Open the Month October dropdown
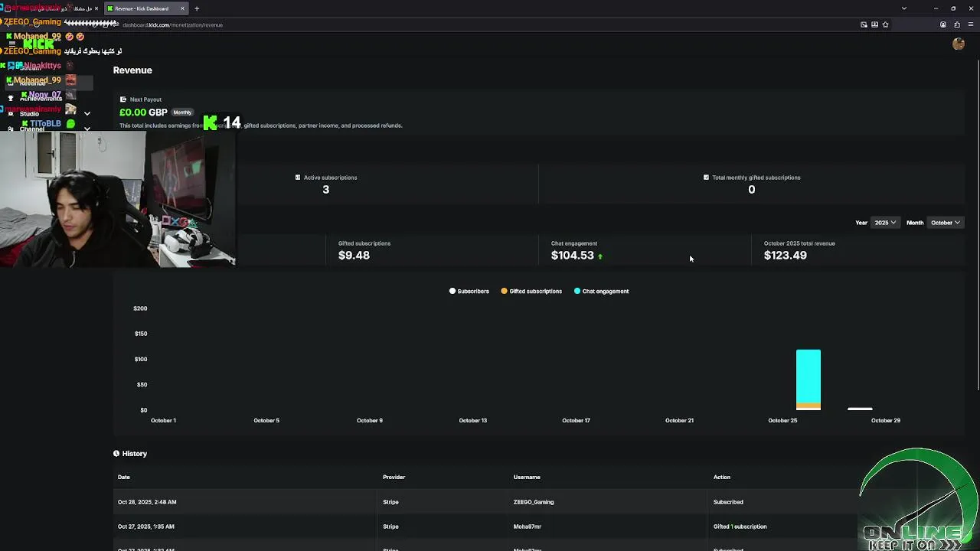This screenshot has height=551, width=980. (945, 223)
